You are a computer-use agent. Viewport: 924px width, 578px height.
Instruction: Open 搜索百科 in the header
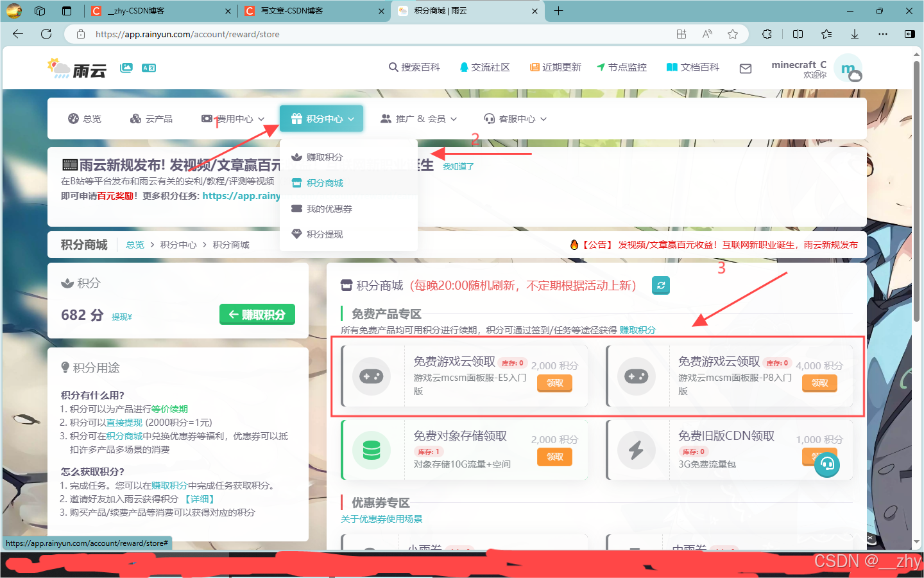[x=415, y=67]
